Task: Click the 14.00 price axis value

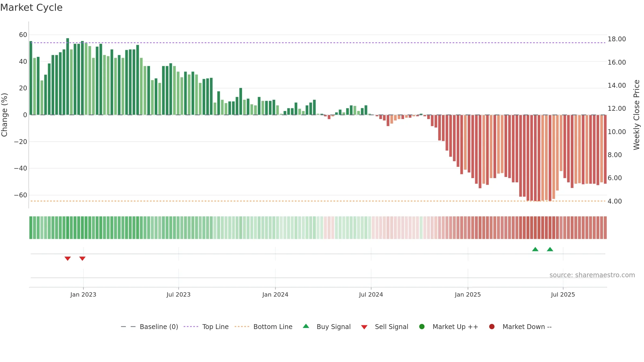Action: point(617,85)
